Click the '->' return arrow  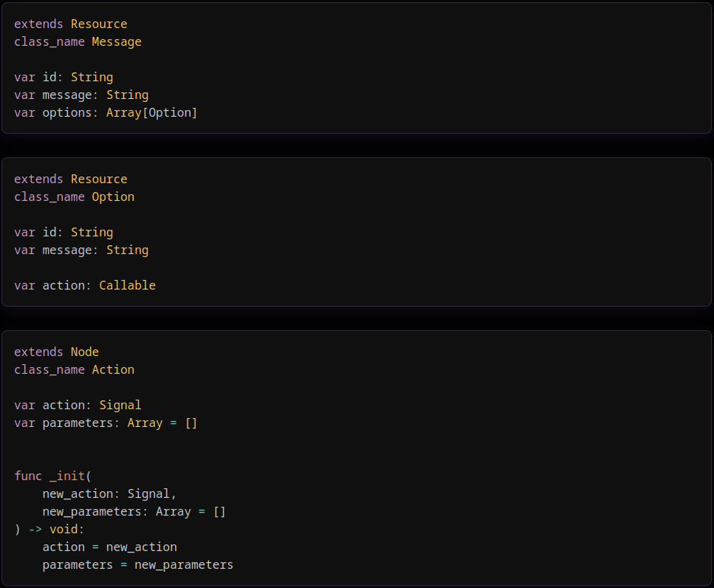point(35,530)
